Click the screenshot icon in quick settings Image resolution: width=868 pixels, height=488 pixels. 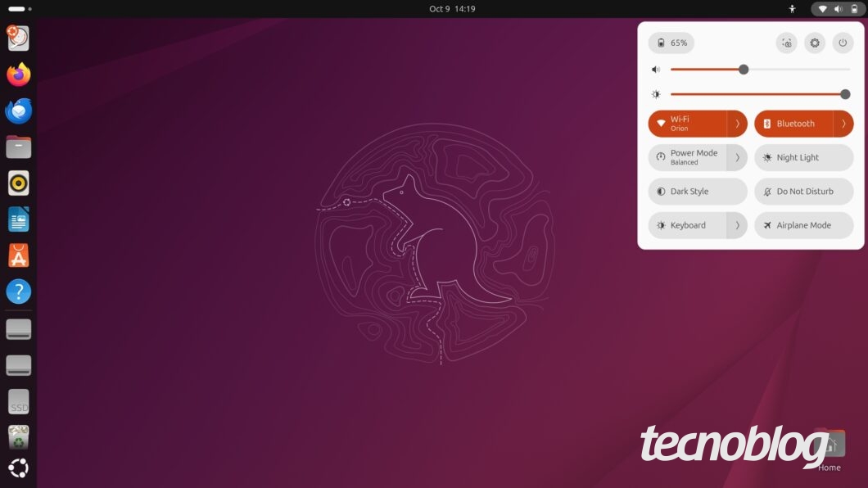point(786,43)
